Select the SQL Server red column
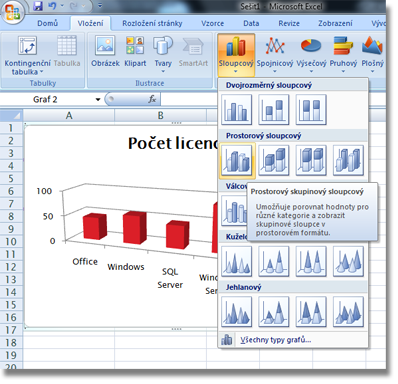Viewport: 398px width, 384px height. click(x=178, y=235)
